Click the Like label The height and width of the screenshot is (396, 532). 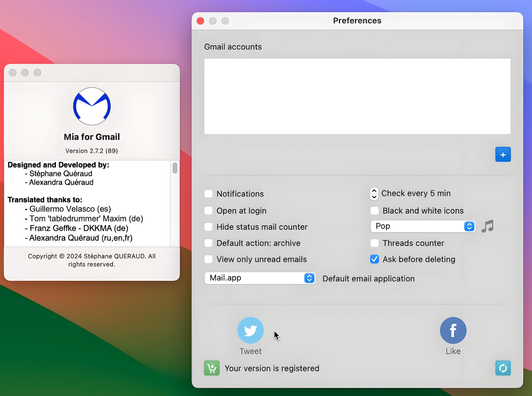pos(453,351)
